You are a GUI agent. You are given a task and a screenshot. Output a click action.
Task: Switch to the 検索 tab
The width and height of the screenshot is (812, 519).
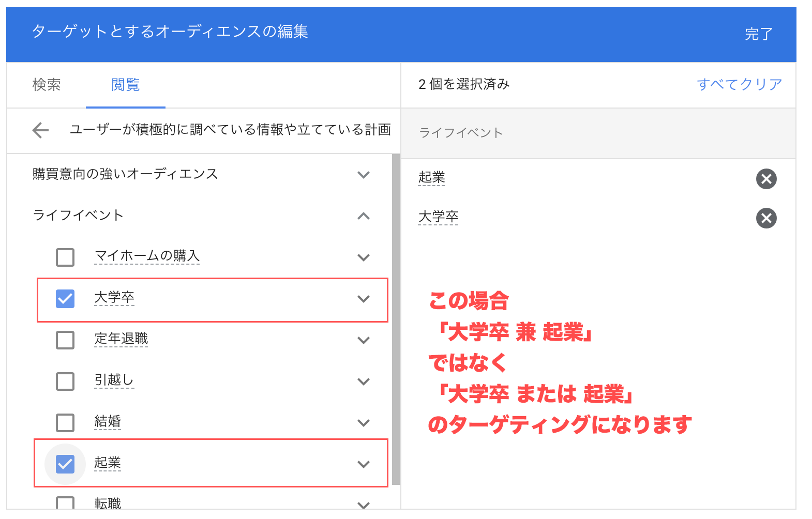pyautogui.click(x=47, y=85)
